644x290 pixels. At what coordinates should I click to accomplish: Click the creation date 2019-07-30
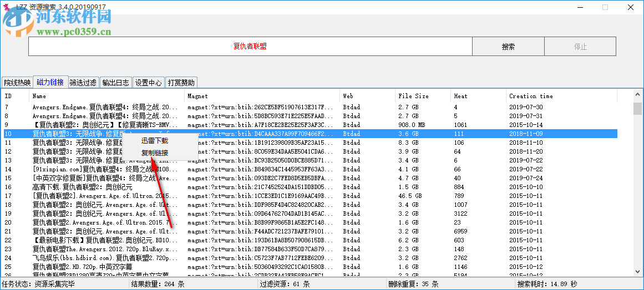(526, 107)
